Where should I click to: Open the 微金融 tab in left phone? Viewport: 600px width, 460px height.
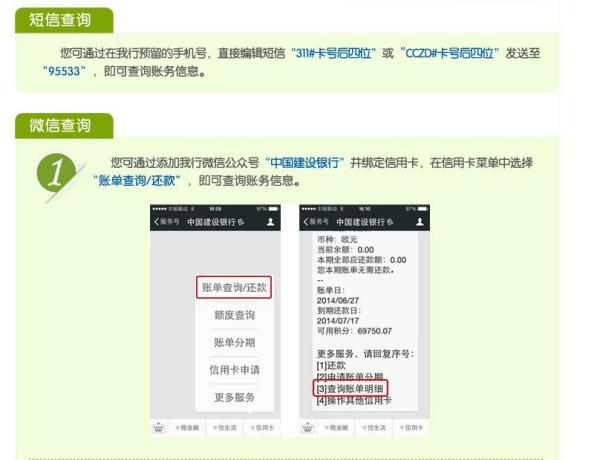(187, 427)
